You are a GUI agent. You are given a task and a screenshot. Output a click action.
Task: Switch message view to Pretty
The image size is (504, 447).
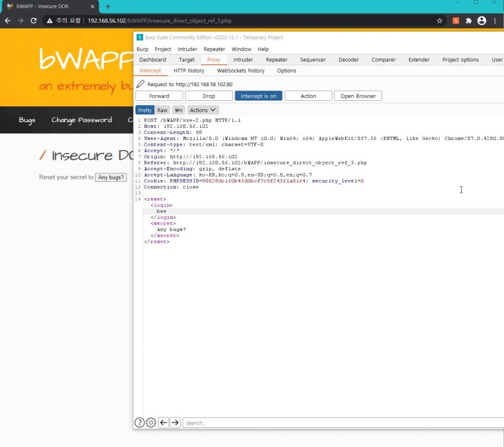[145, 110]
